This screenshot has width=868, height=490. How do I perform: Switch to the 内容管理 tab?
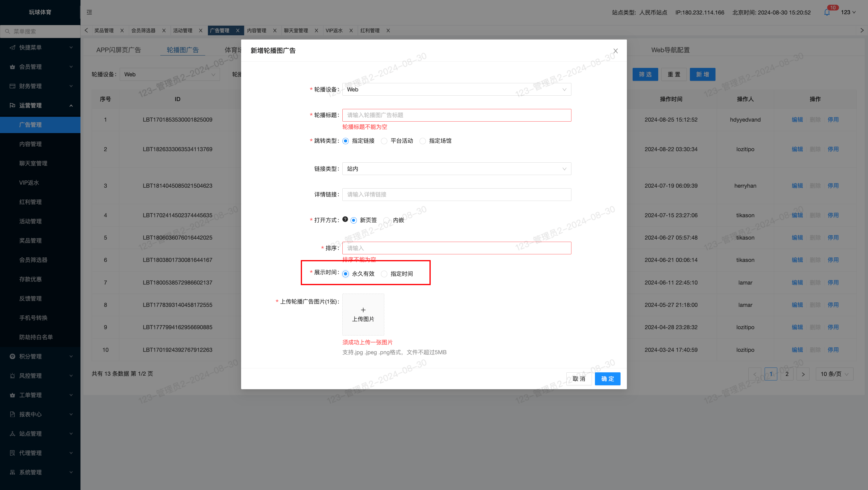[257, 31]
